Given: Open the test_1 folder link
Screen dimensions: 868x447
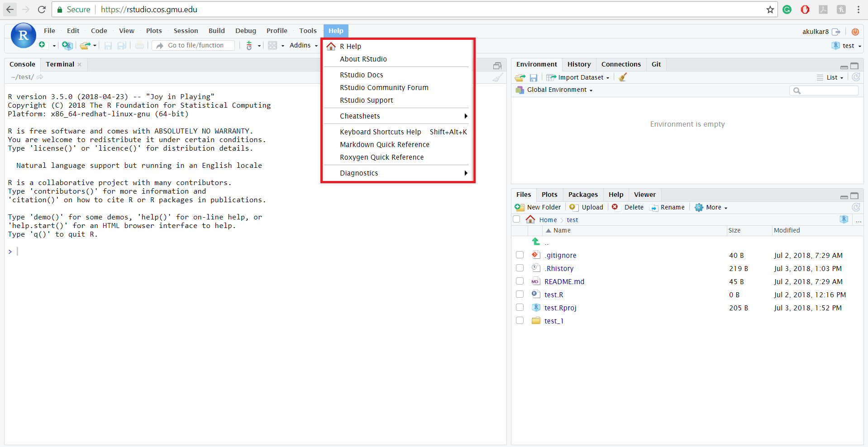Looking at the screenshot, I should (554, 321).
